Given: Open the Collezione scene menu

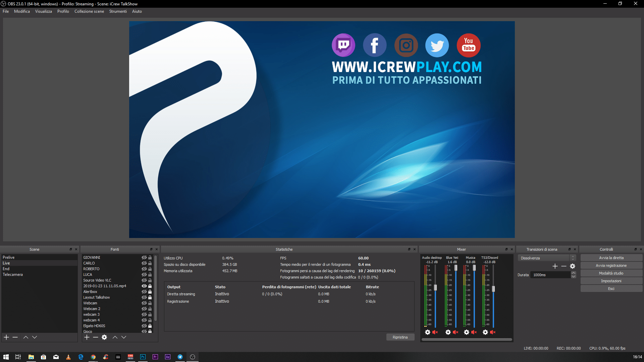Looking at the screenshot, I should pos(89,11).
